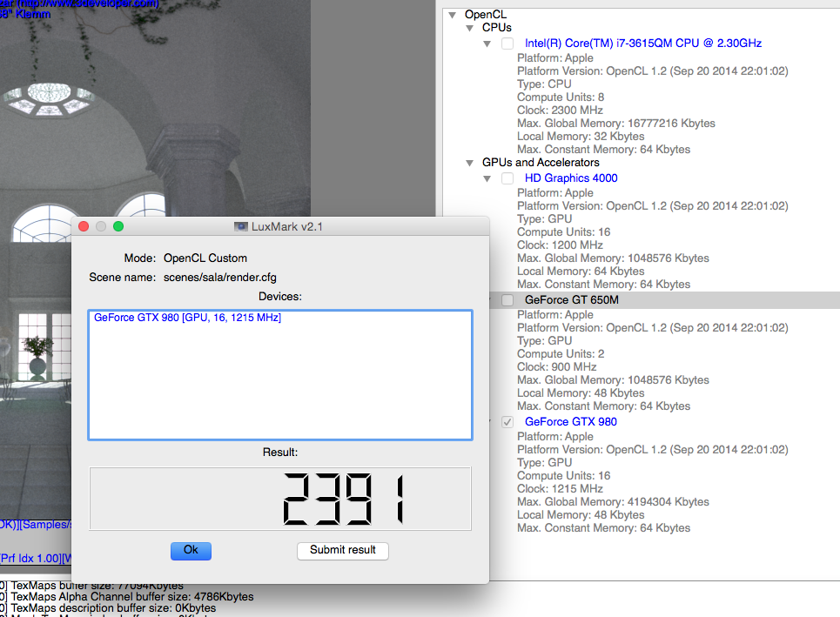Click the result display showing 2391
Image resolution: width=840 pixels, height=617 pixels.
(280, 499)
